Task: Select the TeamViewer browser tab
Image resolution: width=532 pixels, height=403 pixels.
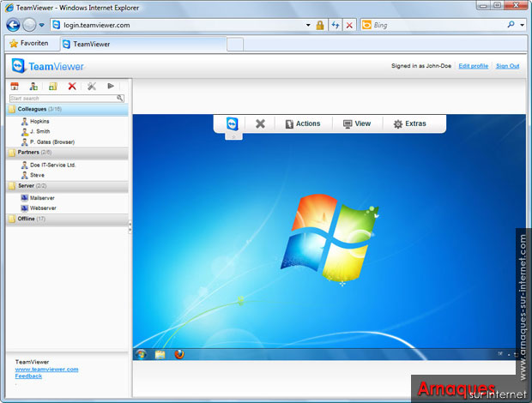Action: (x=142, y=44)
